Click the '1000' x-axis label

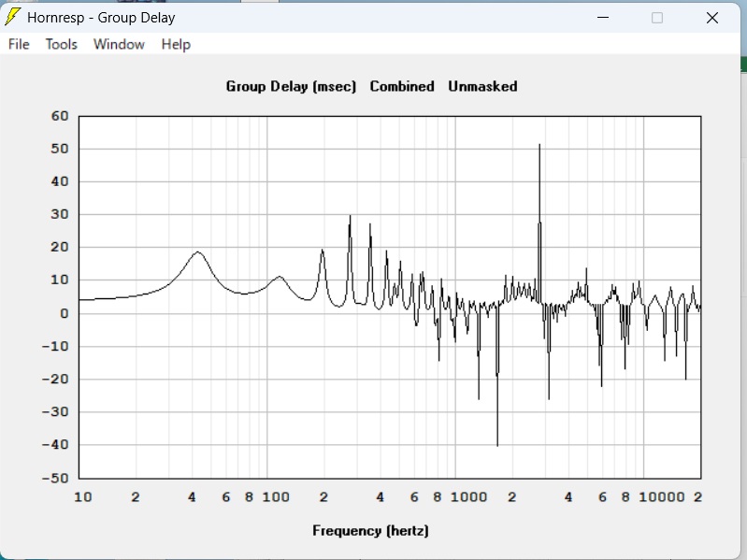pos(467,496)
